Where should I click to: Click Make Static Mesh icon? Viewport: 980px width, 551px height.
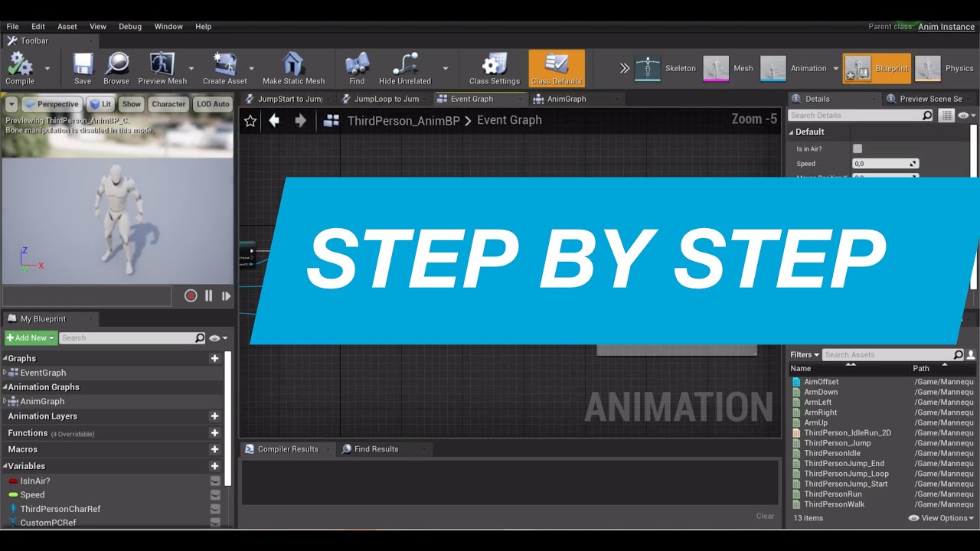click(x=293, y=68)
